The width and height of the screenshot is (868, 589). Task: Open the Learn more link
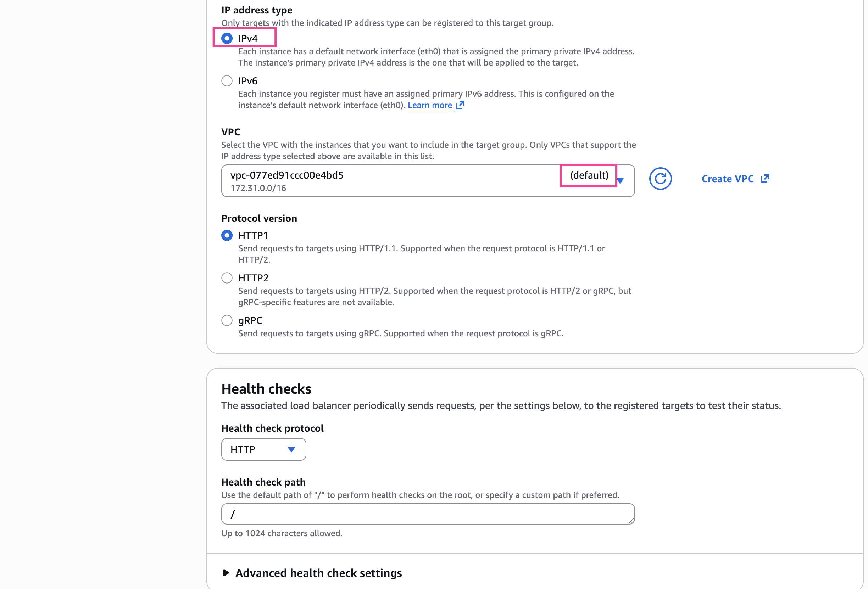[429, 105]
